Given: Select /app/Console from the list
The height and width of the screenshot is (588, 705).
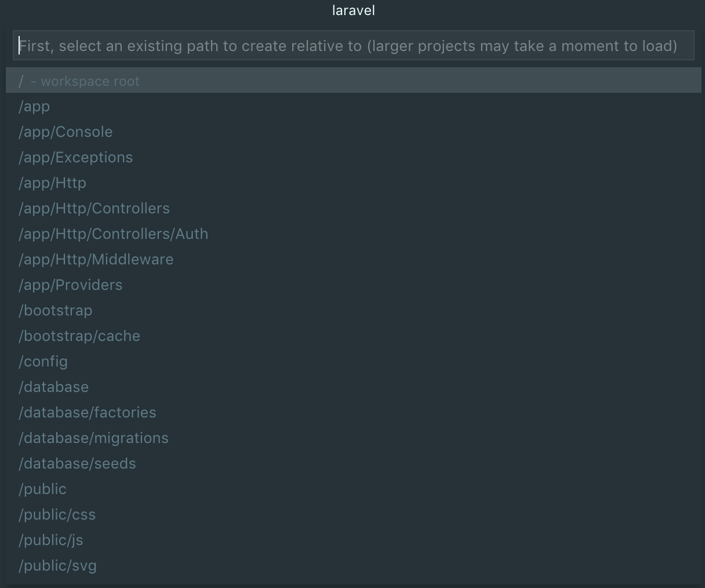Looking at the screenshot, I should 66,132.
